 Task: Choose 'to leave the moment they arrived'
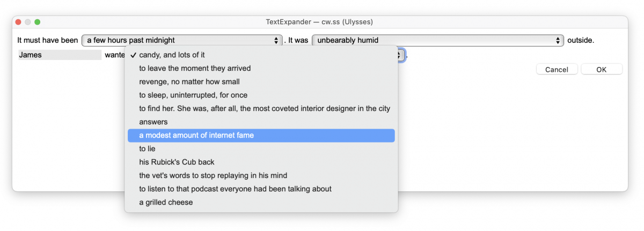click(x=261, y=68)
